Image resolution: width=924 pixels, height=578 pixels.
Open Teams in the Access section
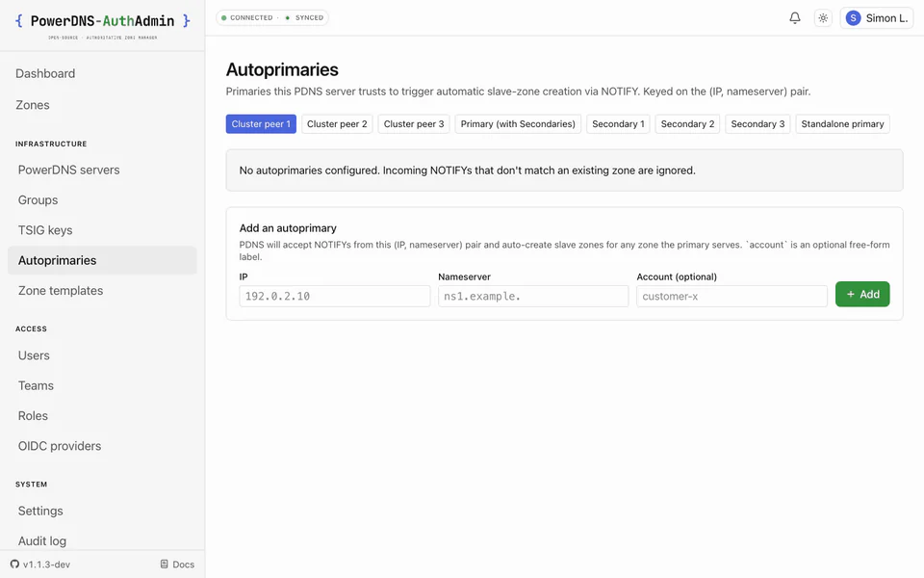tap(36, 385)
